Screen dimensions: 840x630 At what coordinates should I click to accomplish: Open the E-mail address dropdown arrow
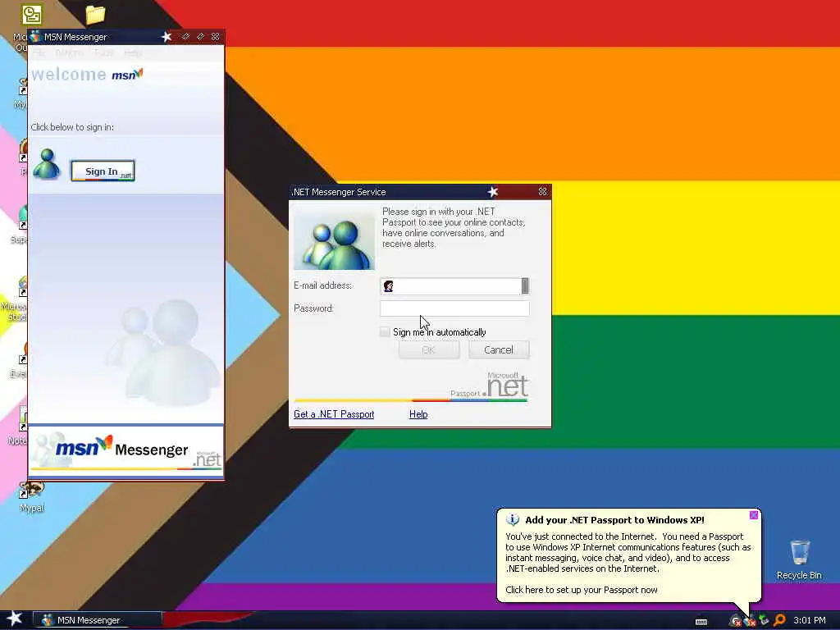pos(525,286)
